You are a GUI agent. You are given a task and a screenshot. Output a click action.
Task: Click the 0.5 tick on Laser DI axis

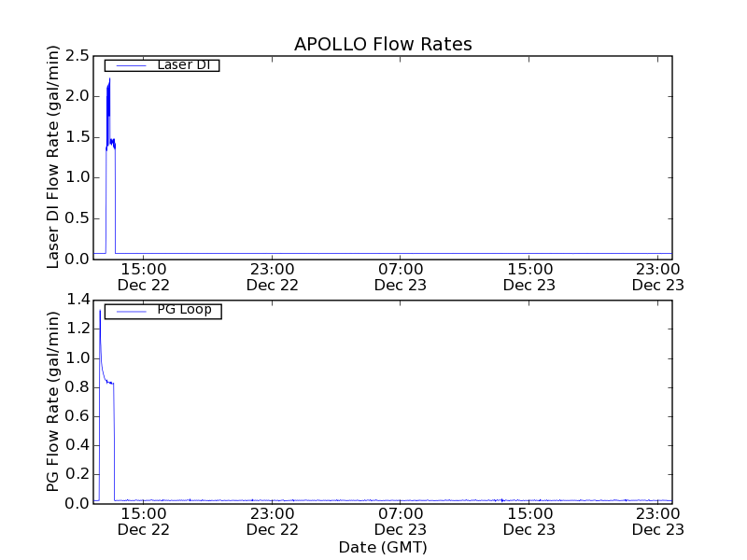pyautogui.click(x=78, y=218)
